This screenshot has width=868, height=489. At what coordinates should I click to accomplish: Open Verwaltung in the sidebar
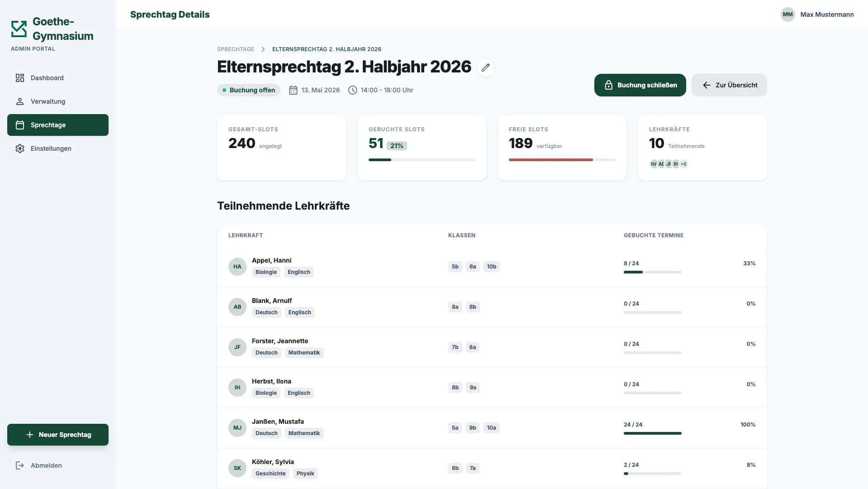[58, 101]
